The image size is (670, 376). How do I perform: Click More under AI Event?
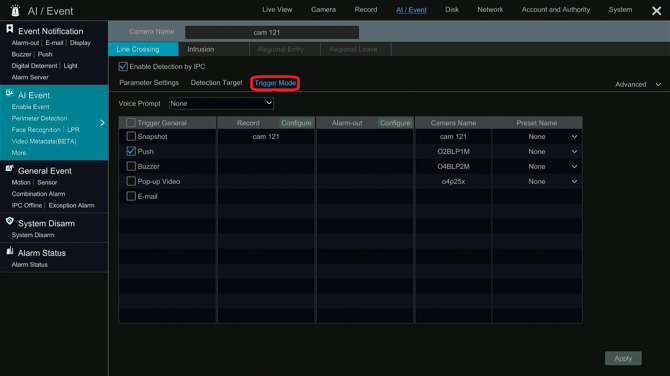pos(19,153)
